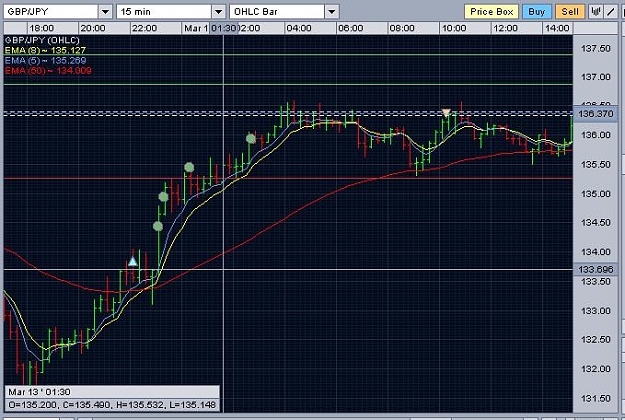Viewport: 625px width, 420px height.
Task: Click the Price Box button
Action: coord(491,12)
